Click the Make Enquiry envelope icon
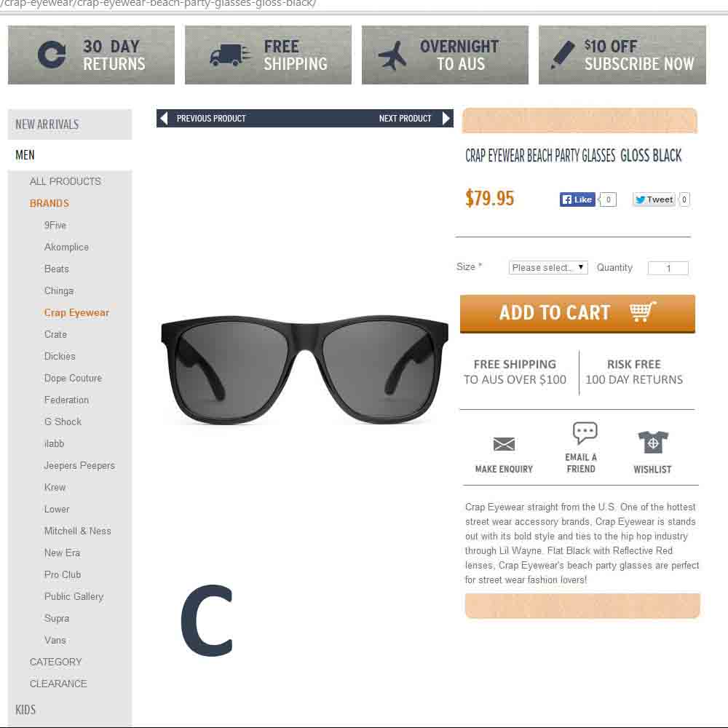Image resolution: width=728 pixels, height=728 pixels. tap(504, 444)
